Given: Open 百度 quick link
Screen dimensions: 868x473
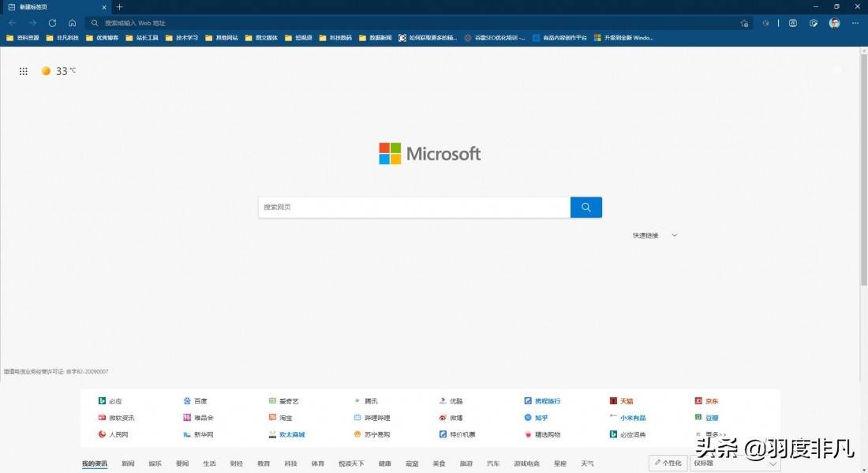Looking at the screenshot, I should 195,401.
